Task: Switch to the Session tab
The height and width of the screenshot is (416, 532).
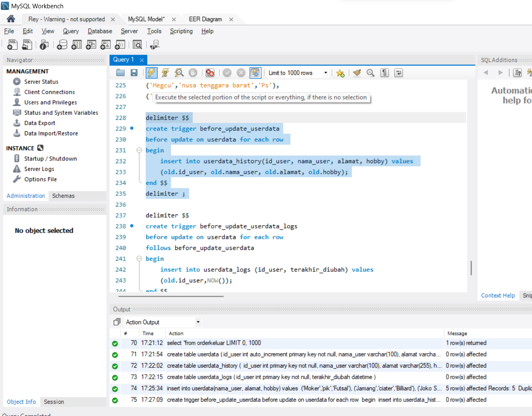Action: [x=54, y=402]
